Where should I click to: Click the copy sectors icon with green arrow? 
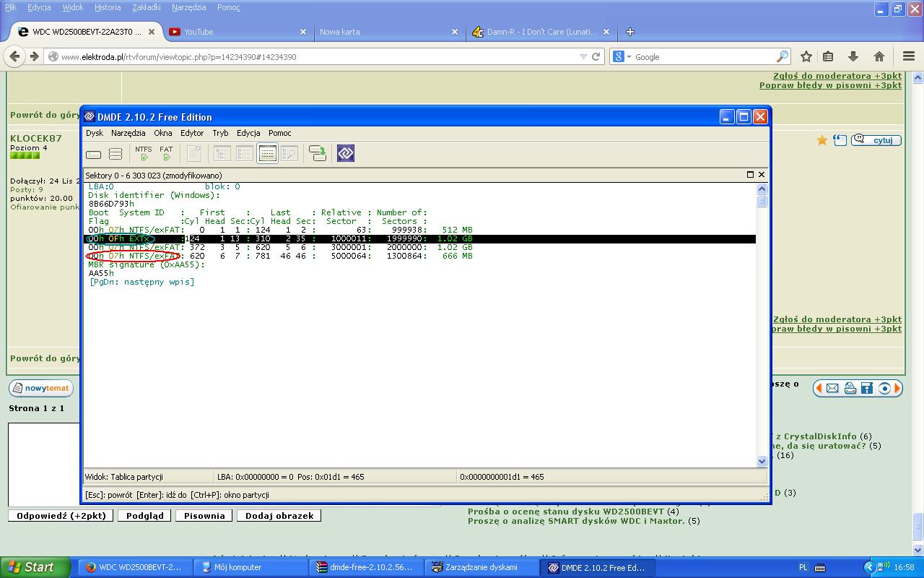[x=318, y=153]
